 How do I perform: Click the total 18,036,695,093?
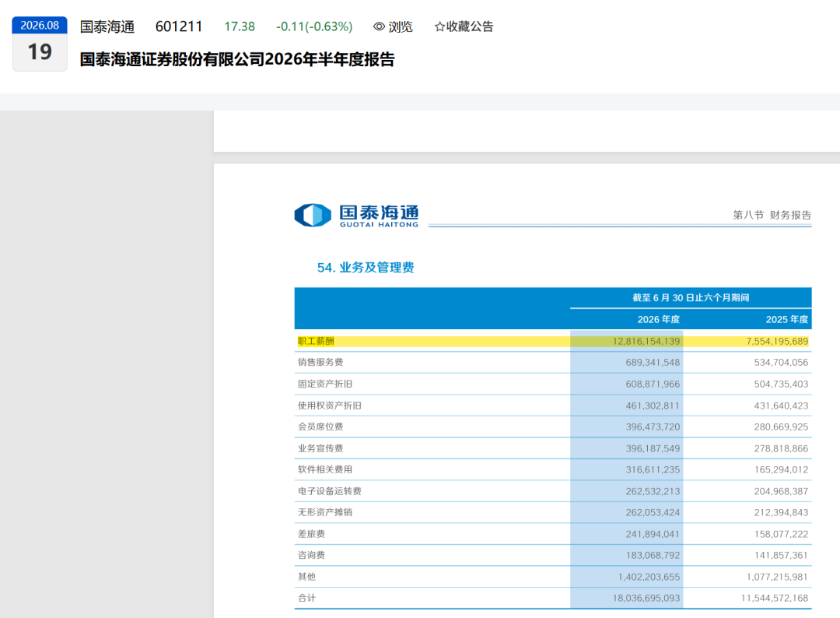(x=646, y=599)
